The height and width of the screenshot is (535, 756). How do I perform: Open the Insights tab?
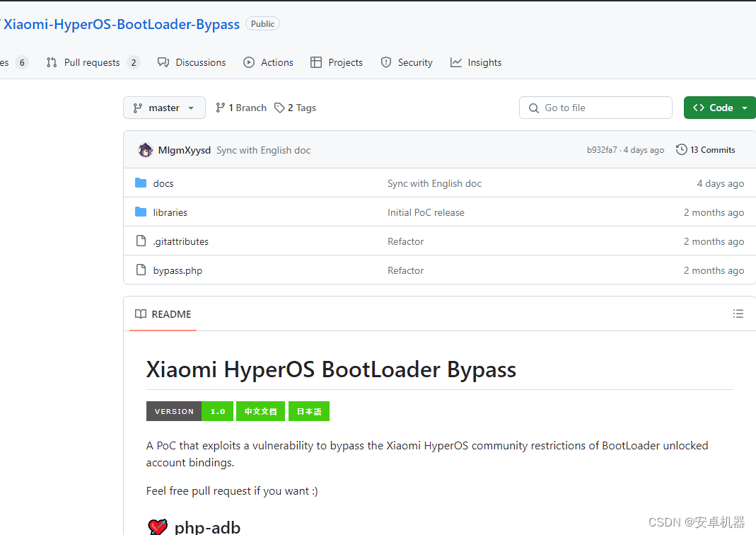click(x=476, y=62)
